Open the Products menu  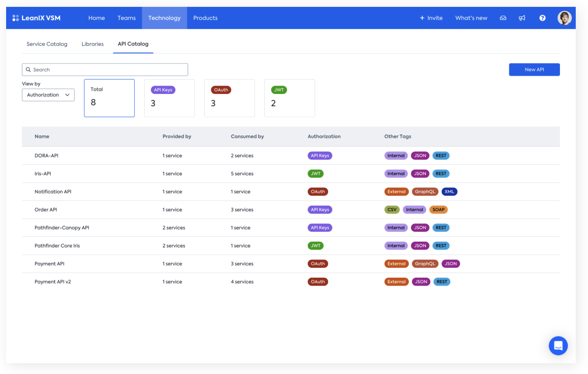pyautogui.click(x=205, y=18)
